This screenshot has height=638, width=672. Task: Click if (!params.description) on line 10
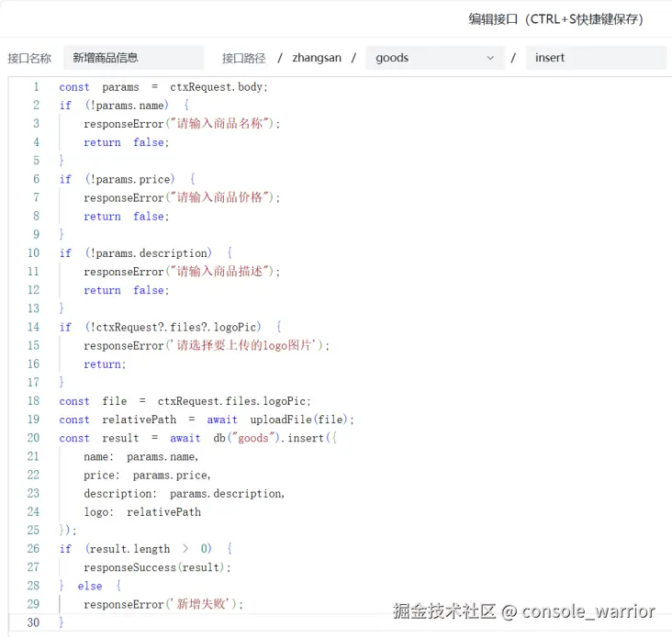click(146, 253)
